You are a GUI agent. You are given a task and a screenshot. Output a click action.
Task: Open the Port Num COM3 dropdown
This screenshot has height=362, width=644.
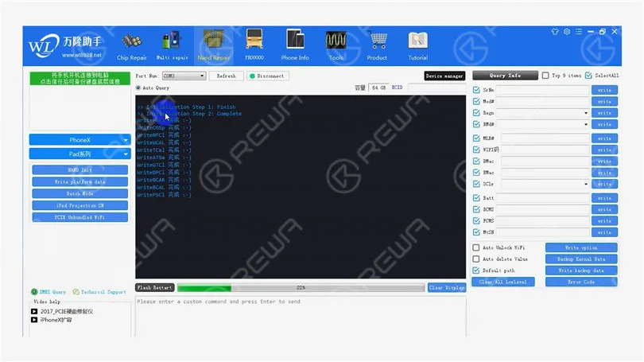[184, 76]
